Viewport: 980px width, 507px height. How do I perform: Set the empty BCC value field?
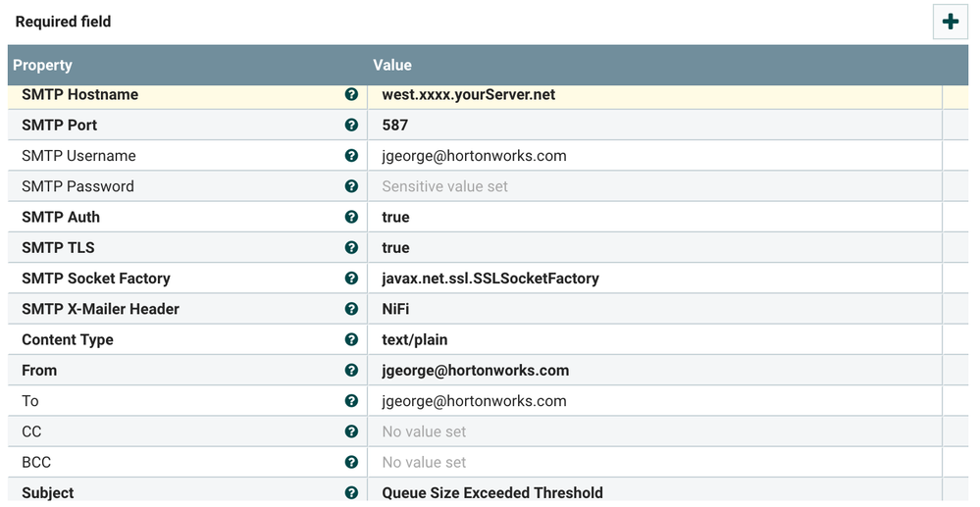click(x=424, y=462)
